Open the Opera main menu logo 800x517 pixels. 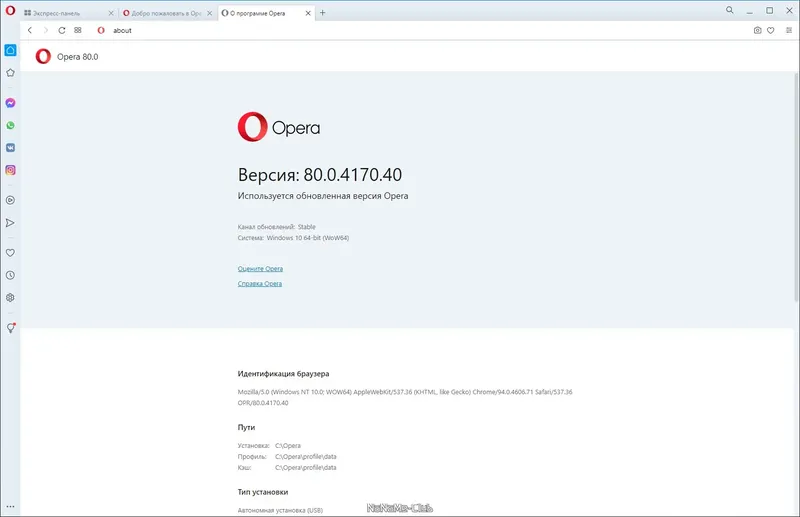10,10
